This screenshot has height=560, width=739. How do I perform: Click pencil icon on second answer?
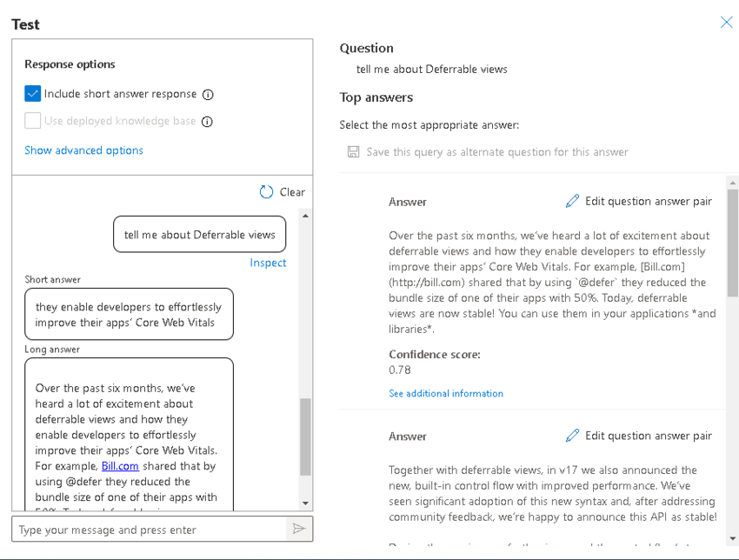point(572,436)
